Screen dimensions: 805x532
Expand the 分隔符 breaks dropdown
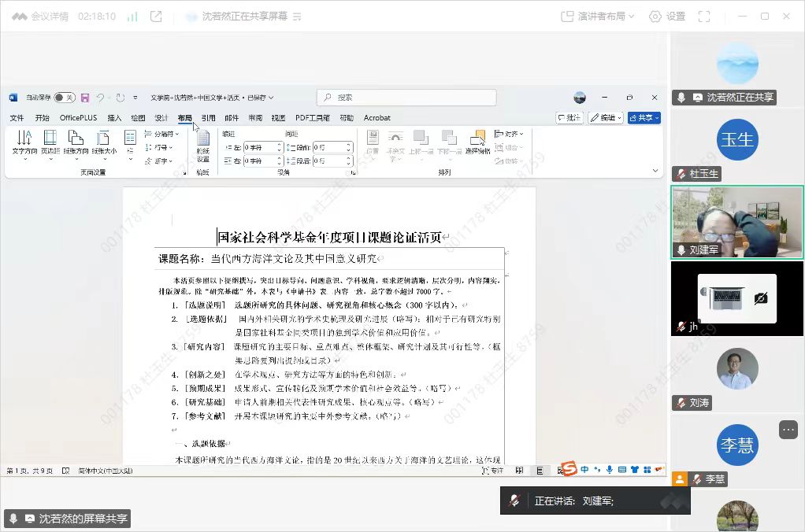point(162,135)
